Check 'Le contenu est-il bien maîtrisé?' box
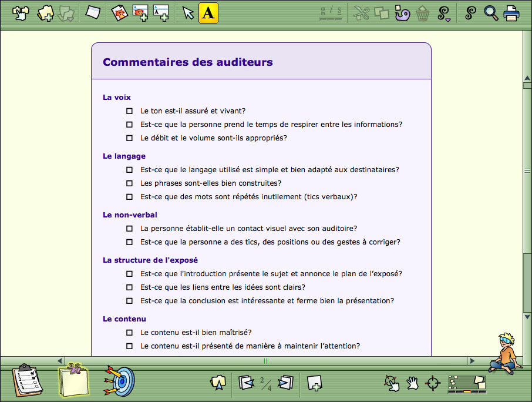Image resolution: width=532 pixels, height=402 pixels. point(129,333)
